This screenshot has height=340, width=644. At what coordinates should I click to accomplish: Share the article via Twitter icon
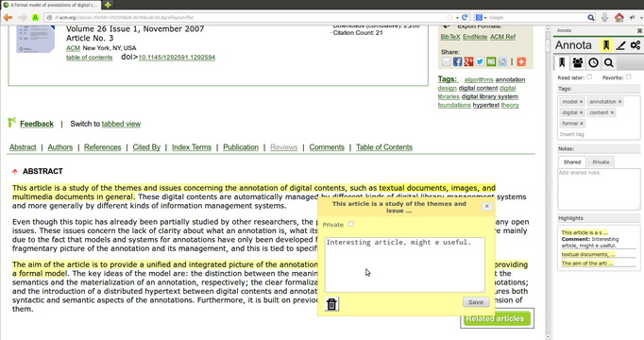click(x=480, y=61)
